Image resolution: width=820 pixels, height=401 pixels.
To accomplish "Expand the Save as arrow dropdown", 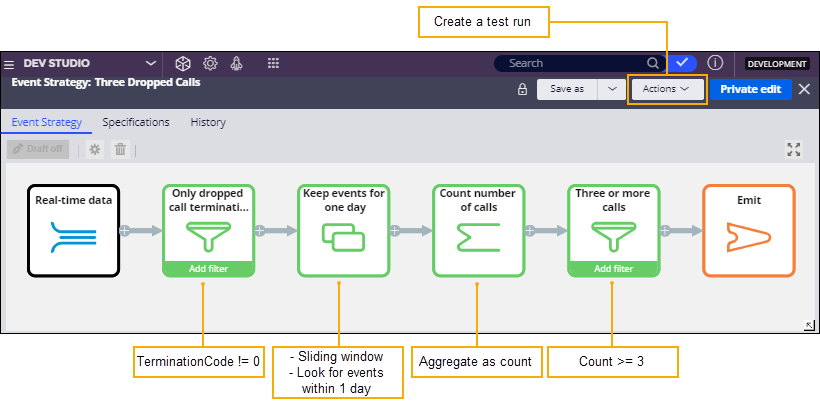I will (x=612, y=89).
